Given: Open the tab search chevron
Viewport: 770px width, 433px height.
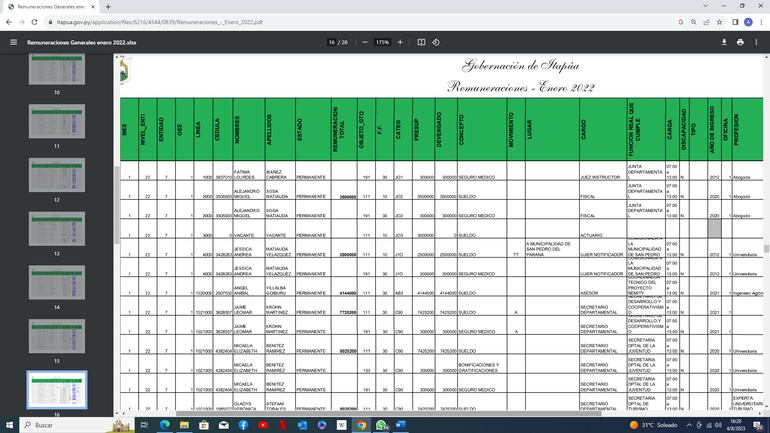Looking at the screenshot, I should point(706,6).
